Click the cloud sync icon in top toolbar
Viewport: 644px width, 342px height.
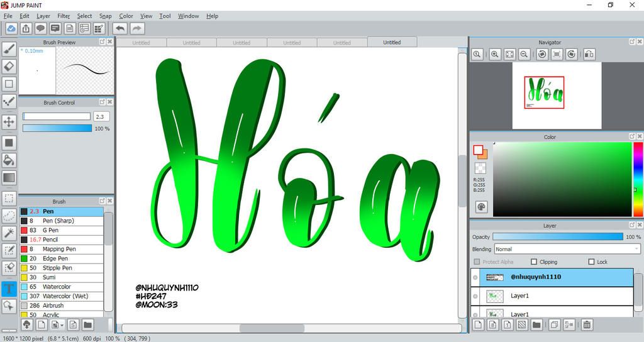(11, 28)
